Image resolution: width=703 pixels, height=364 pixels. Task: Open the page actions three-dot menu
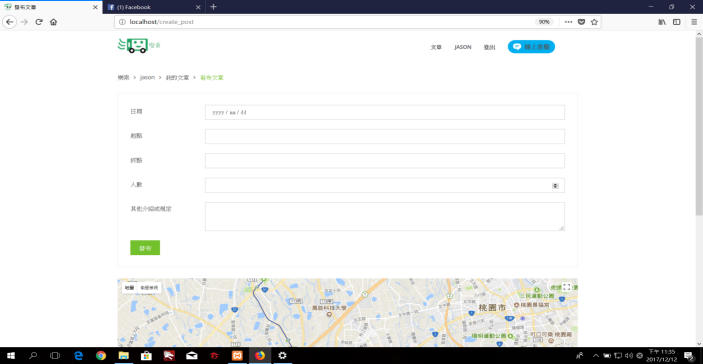pos(568,22)
